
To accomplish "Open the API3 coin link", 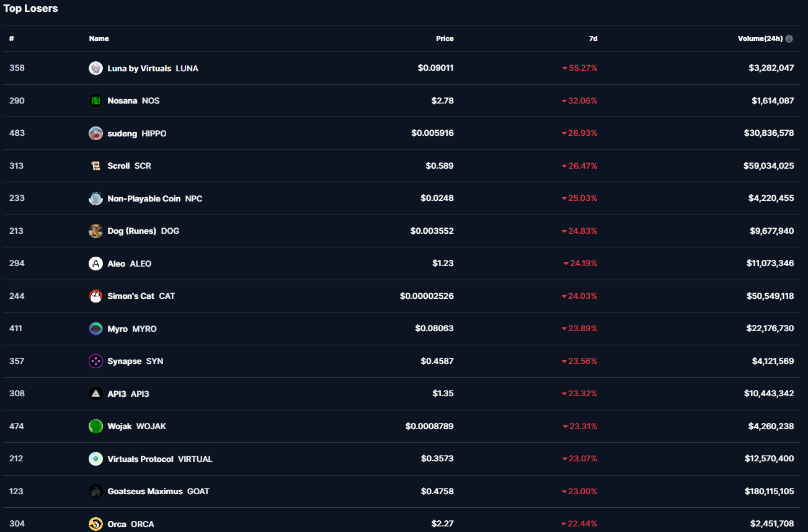I will click(117, 394).
